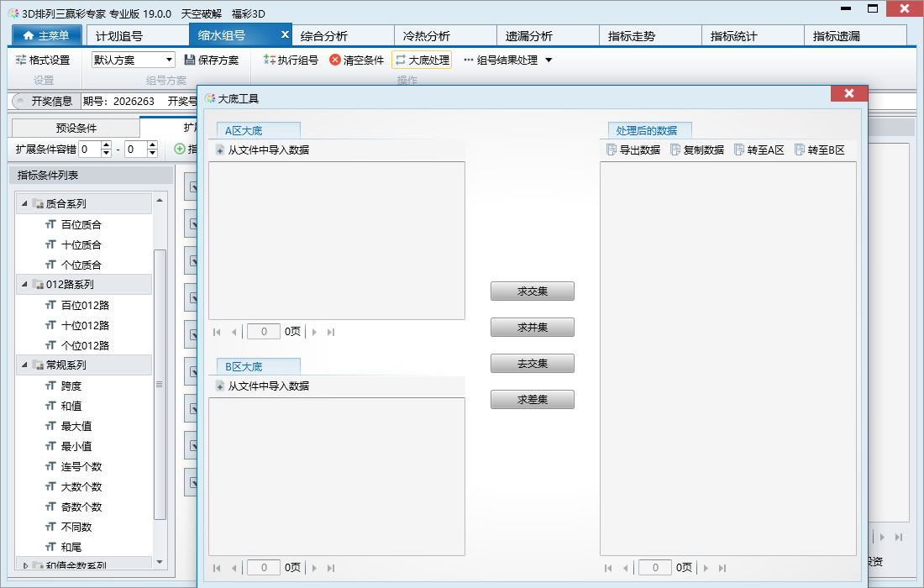Select 百位质合 in the indicator list
The image size is (924, 588).
point(81,224)
